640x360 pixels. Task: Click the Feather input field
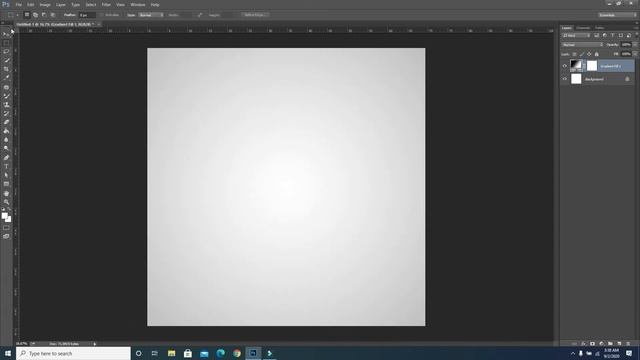pyautogui.click(x=87, y=15)
